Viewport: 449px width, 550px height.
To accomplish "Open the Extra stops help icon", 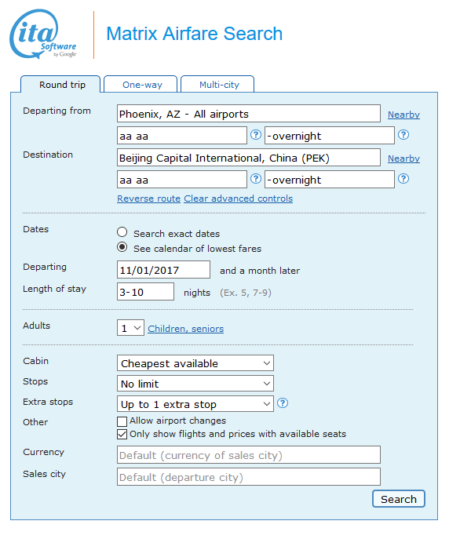I will pyautogui.click(x=282, y=403).
